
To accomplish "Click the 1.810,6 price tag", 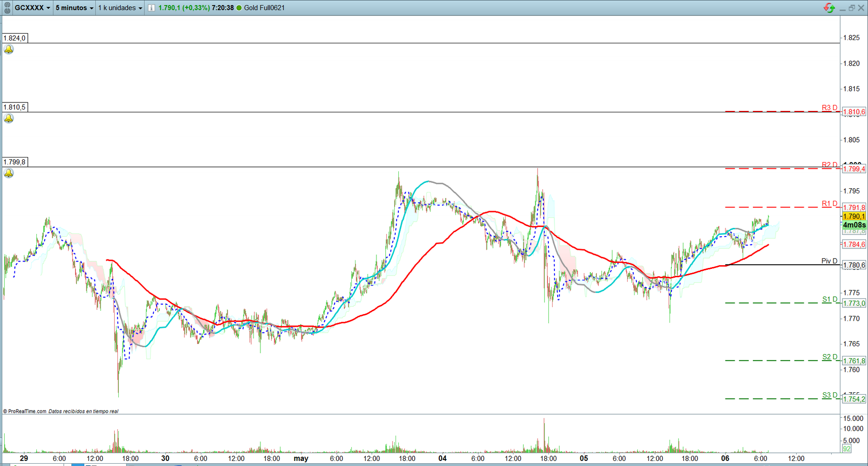I will (854, 112).
